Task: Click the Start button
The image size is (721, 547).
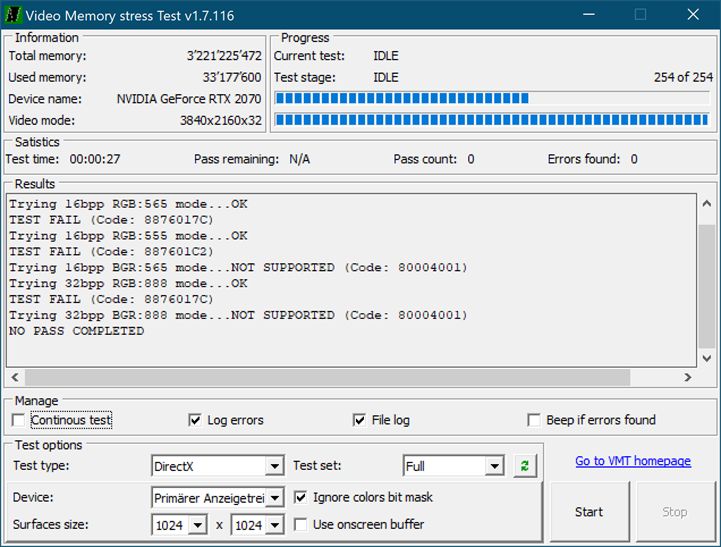Action: (x=589, y=512)
